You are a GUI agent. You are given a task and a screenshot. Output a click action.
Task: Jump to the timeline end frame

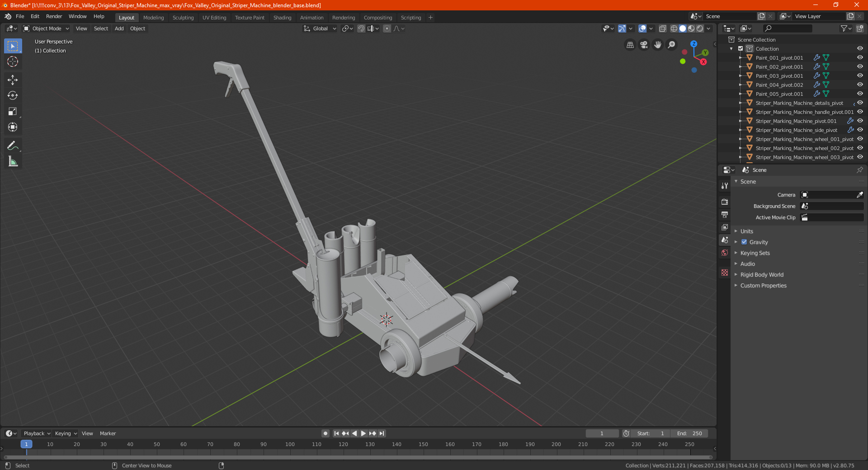click(382, 433)
